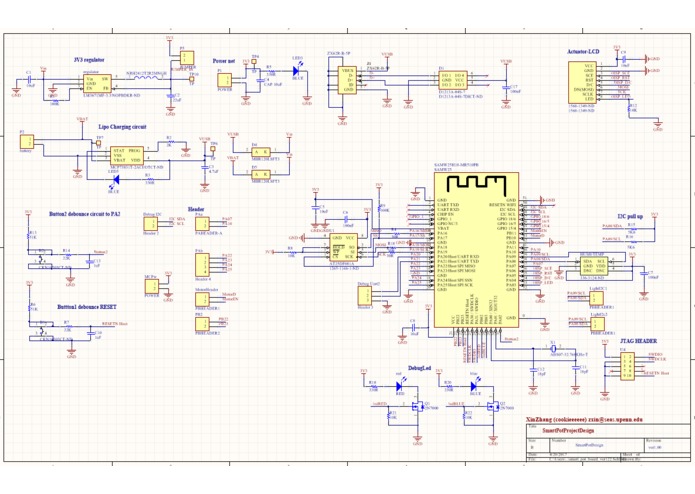Image resolution: width=695 pixels, height=494 pixels.
Task: Select the D5 diode block
Action: (x=261, y=174)
